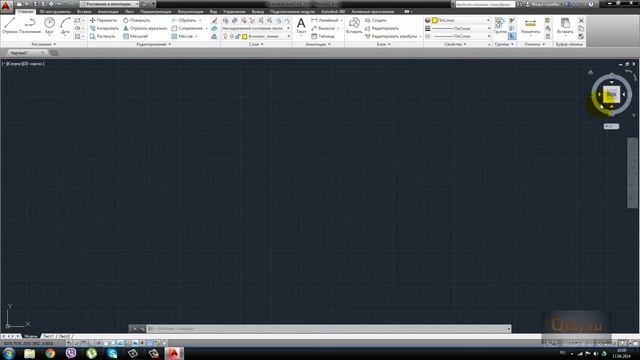Click the command line input field
The width and height of the screenshot is (640, 360).
(330, 329)
